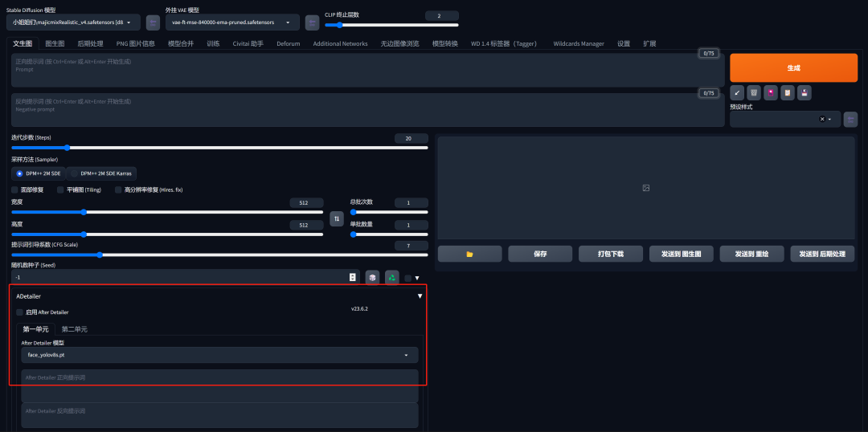Open the 模型转换 tab

click(445, 43)
